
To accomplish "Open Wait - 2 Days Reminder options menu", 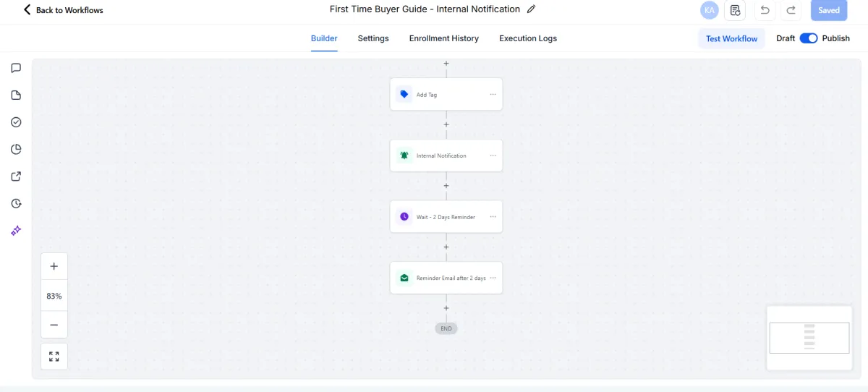I will pos(493,217).
